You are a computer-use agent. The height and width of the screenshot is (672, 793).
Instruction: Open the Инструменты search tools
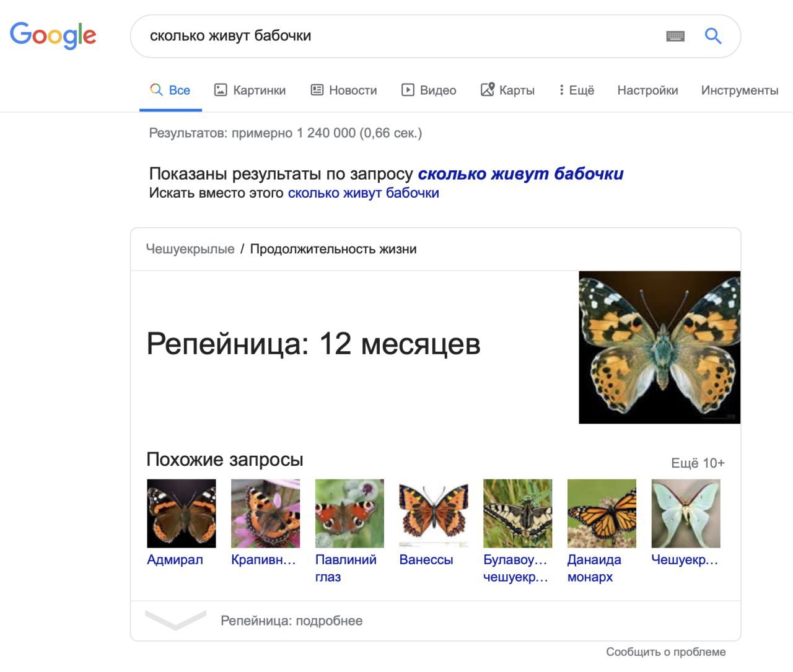[739, 90]
